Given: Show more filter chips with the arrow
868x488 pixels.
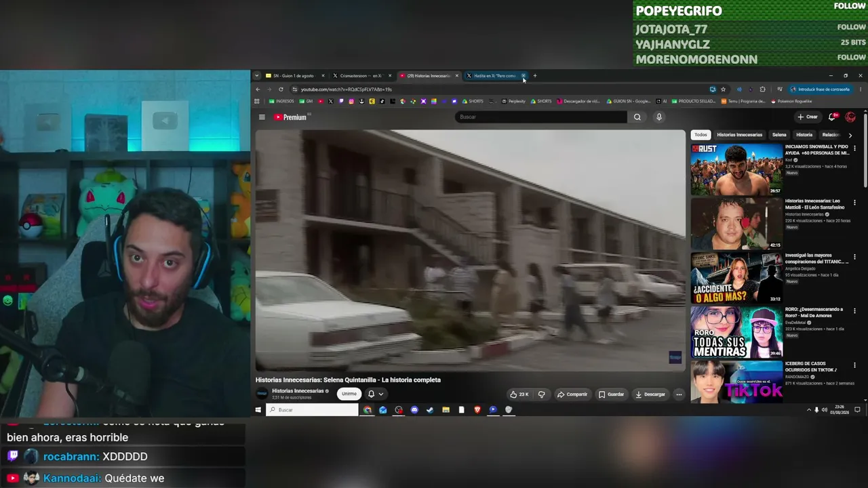Looking at the screenshot, I should coord(850,135).
